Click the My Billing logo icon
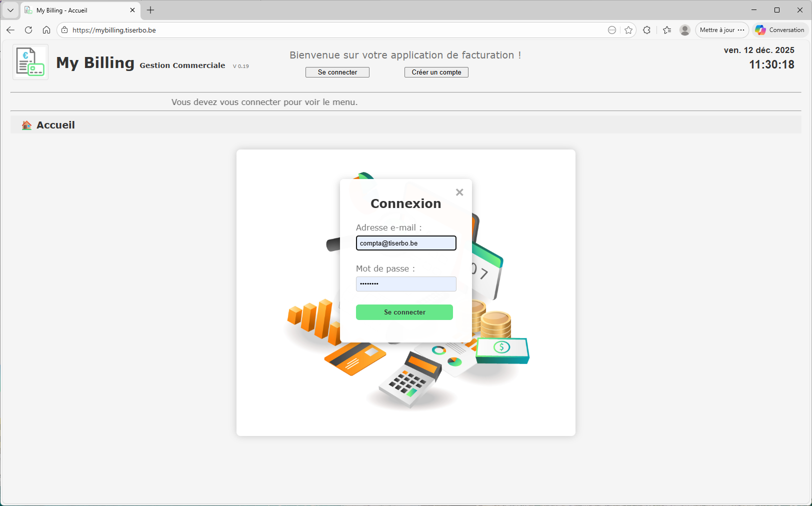 click(x=30, y=61)
